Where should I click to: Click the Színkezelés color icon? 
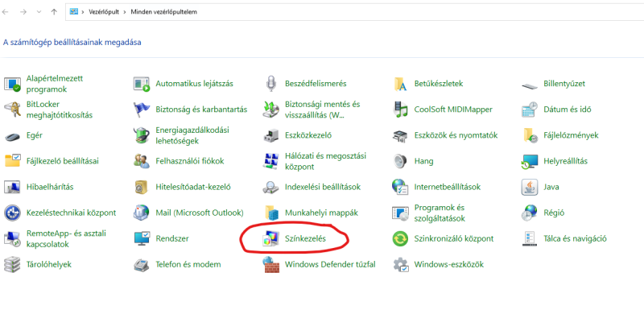tap(270, 238)
